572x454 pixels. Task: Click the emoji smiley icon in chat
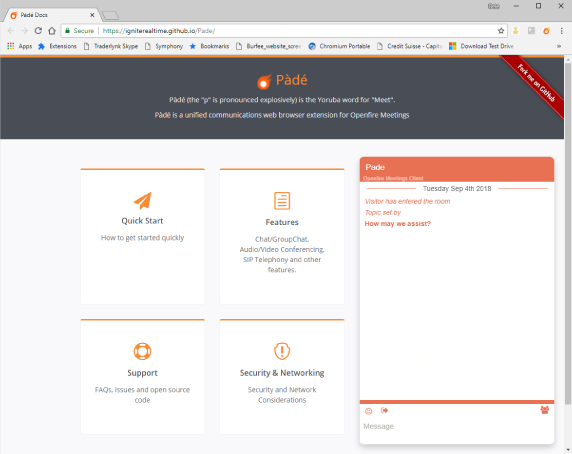(x=368, y=411)
